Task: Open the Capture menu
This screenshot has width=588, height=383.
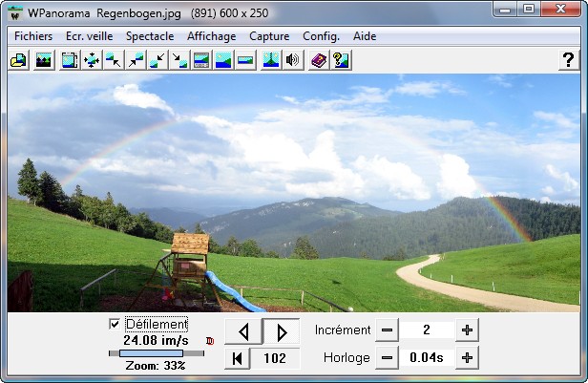Action: pyautogui.click(x=269, y=36)
